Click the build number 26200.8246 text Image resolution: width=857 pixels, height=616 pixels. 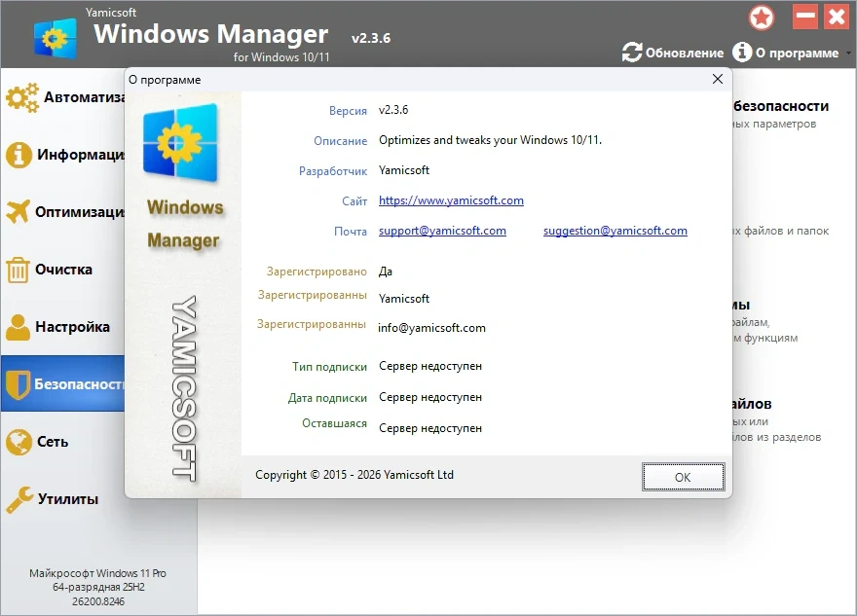pos(98,601)
